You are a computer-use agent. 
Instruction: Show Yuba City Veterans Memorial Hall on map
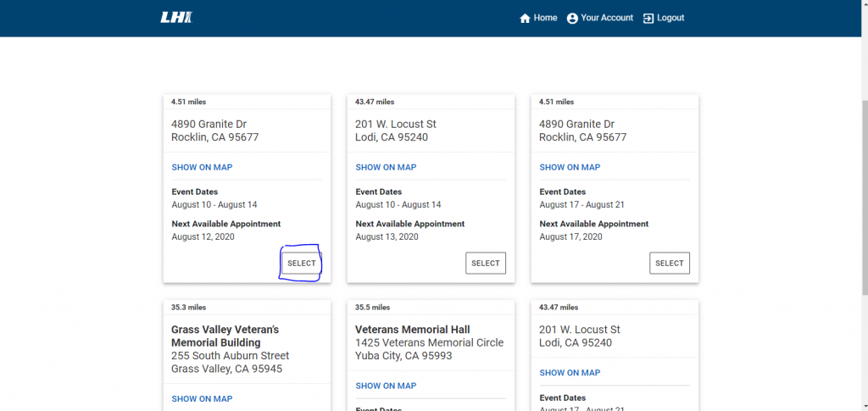pos(386,386)
